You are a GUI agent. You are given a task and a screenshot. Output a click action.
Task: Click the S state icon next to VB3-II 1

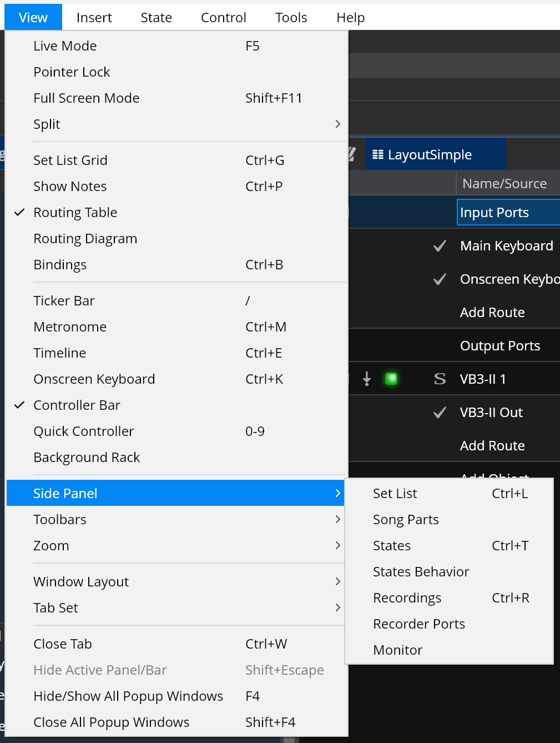[x=440, y=379]
